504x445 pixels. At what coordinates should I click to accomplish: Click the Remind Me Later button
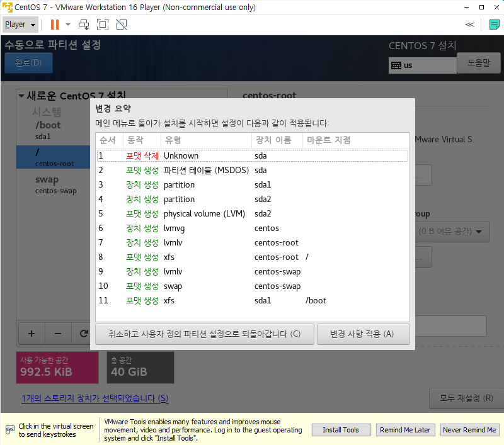pos(405,430)
